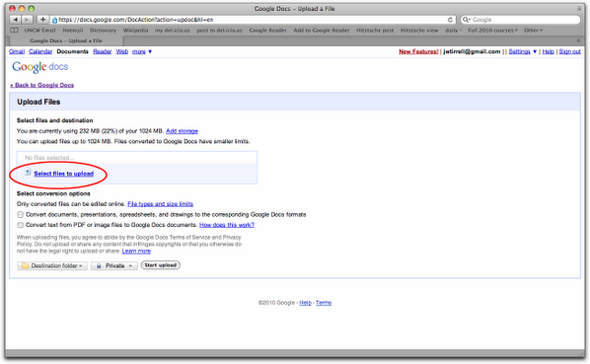Image resolution: width=590 pixels, height=364 pixels.
Task: Open the Wikipedia bookmark
Action: click(x=135, y=30)
